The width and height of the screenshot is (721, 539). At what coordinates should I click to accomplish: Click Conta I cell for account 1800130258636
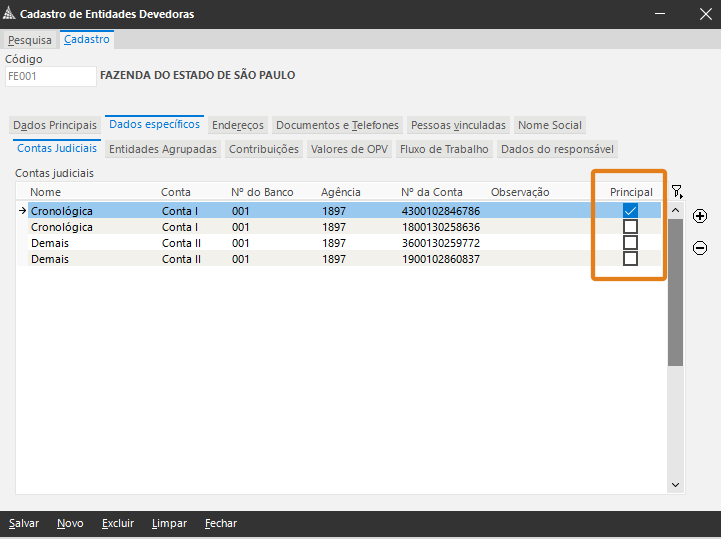(180, 227)
